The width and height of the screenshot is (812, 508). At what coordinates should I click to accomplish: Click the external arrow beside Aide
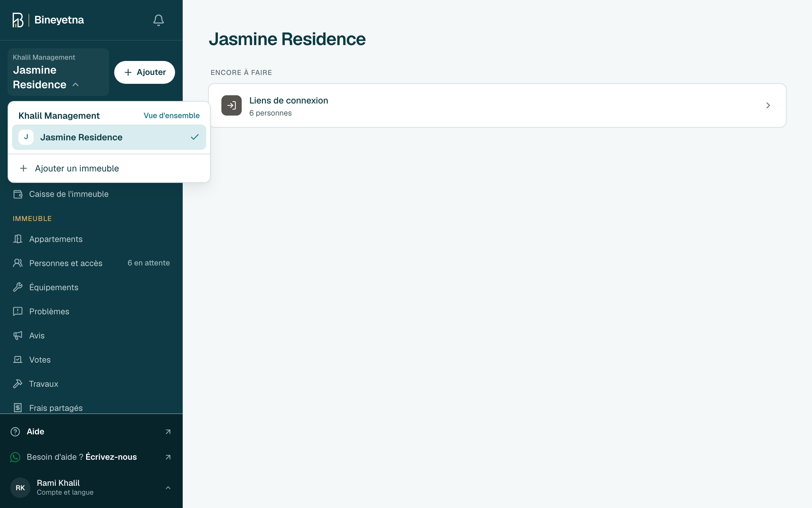click(x=168, y=432)
